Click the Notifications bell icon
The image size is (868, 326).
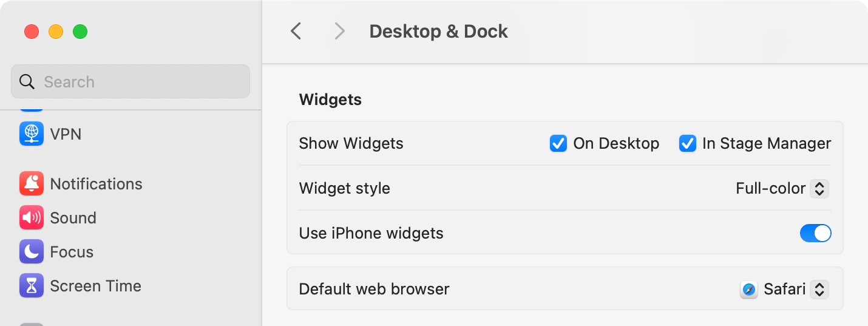point(31,184)
